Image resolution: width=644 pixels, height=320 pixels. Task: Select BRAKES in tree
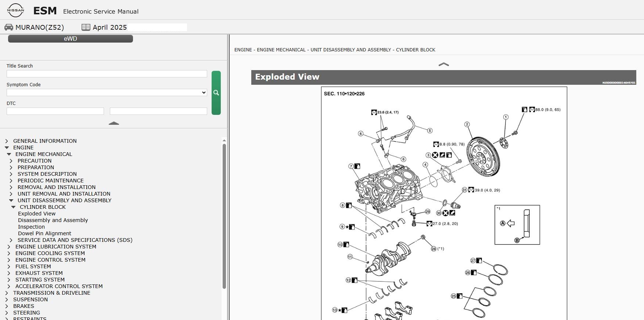(x=24, y=306)
